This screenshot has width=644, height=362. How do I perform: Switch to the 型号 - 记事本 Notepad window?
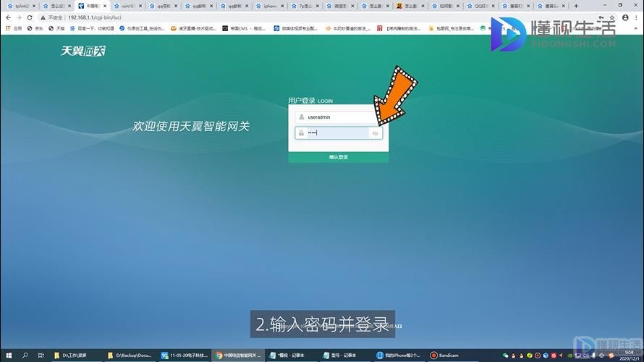click(345, 355)
